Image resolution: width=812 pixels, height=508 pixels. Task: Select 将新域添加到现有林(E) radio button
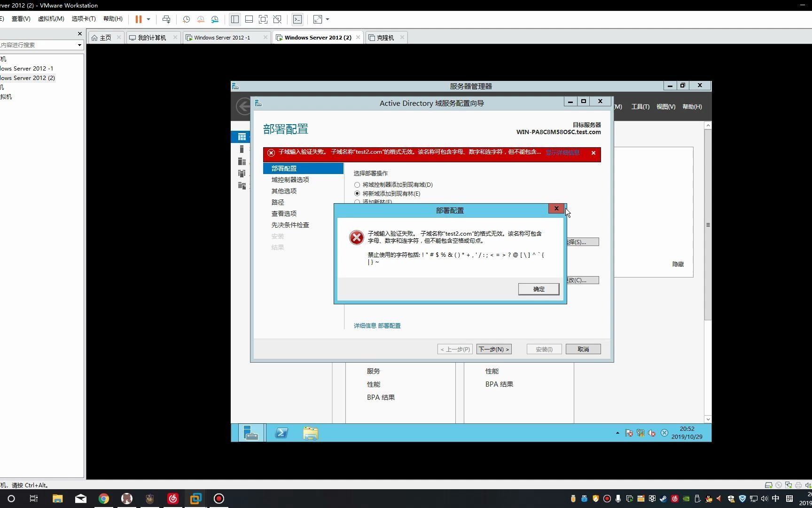pyautogui.click(x=357, y=193)
